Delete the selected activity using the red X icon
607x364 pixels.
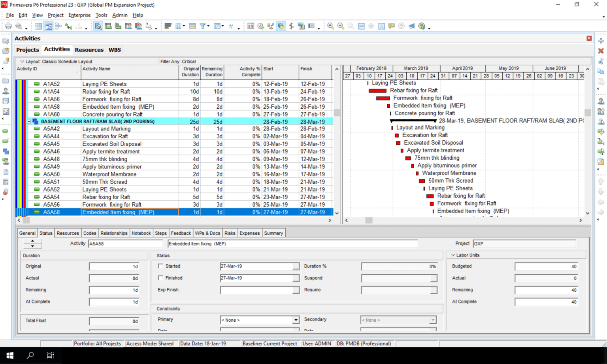click(x=601, y=51)
